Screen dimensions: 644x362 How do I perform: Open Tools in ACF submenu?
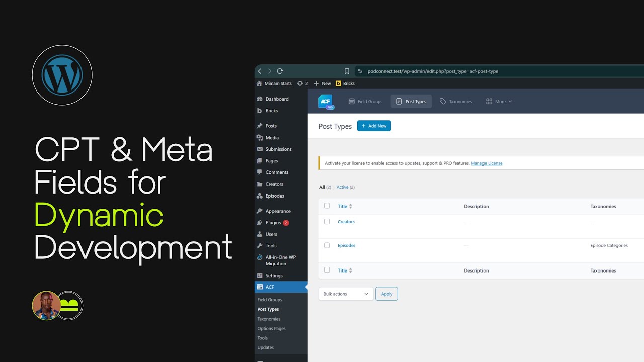click(263, 338)
